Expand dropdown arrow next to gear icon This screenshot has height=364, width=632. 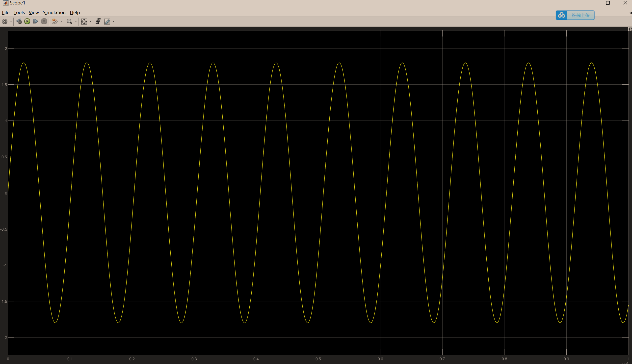(x=11, y=22)
